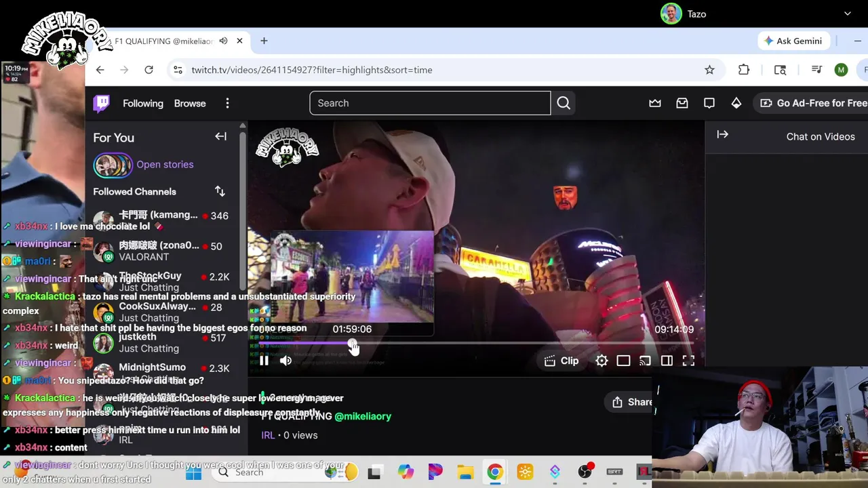This screenshot has width=868, height=488.
Task: Sort Followed Channels with arrows icon
Action: tap(220, 191)
